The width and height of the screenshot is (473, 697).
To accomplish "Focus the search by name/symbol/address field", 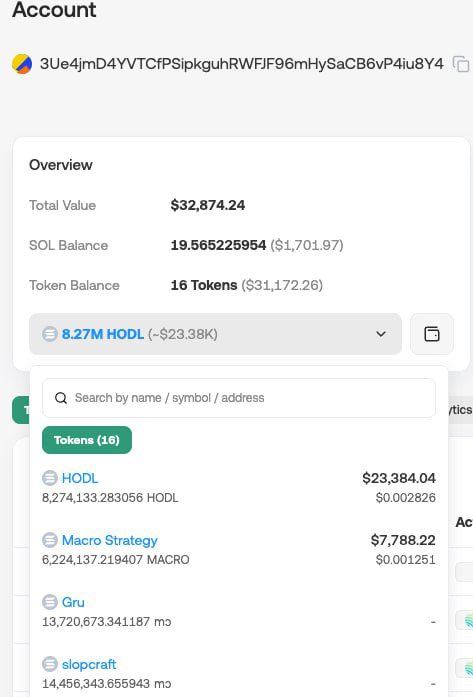I will 239,398.
